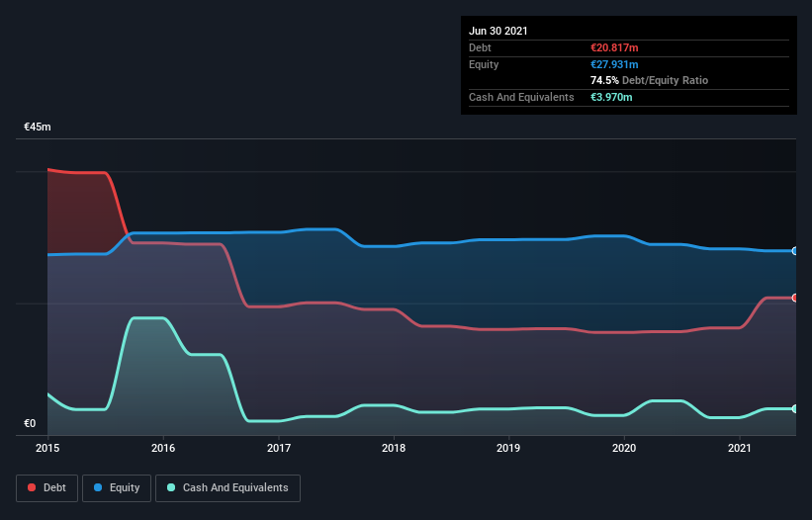
Task: Click the tooltip's Cash And Equivalents label
Action: [521, 97]
